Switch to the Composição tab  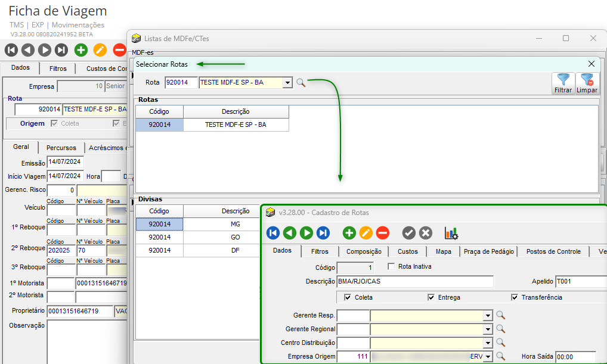tap(364, 251)
